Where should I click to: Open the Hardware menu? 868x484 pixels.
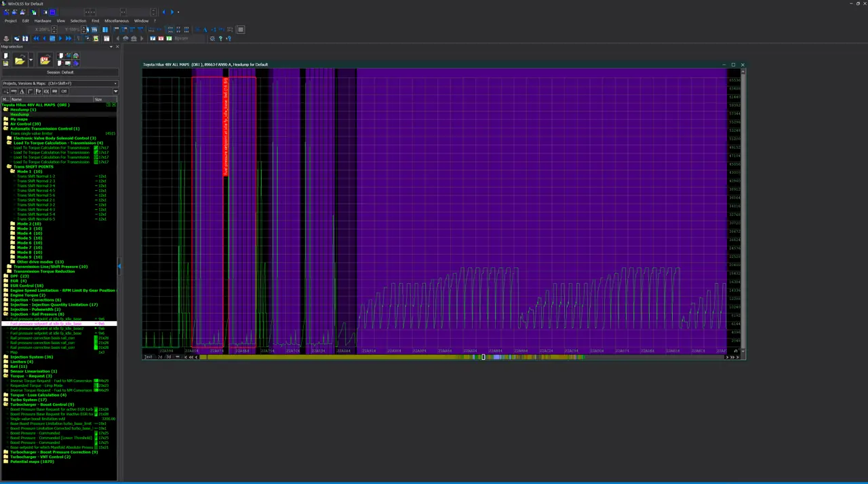point(43,21)
